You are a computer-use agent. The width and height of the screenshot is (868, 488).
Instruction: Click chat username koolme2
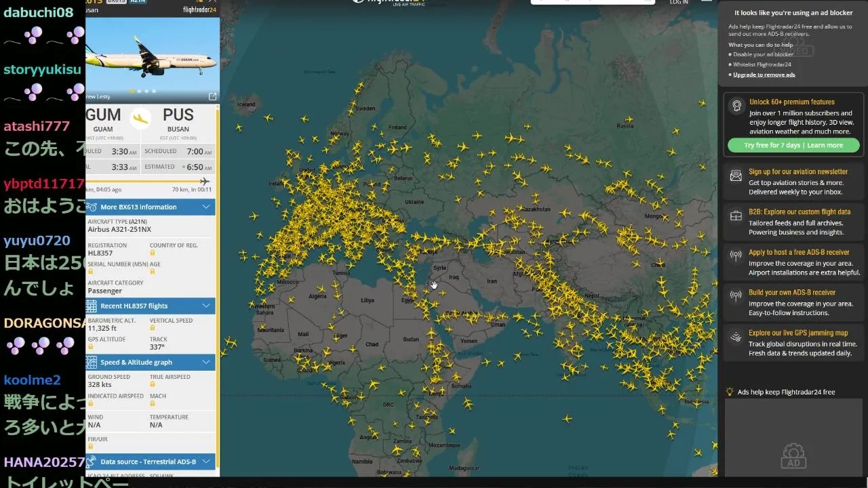click(x=32, y=380)
